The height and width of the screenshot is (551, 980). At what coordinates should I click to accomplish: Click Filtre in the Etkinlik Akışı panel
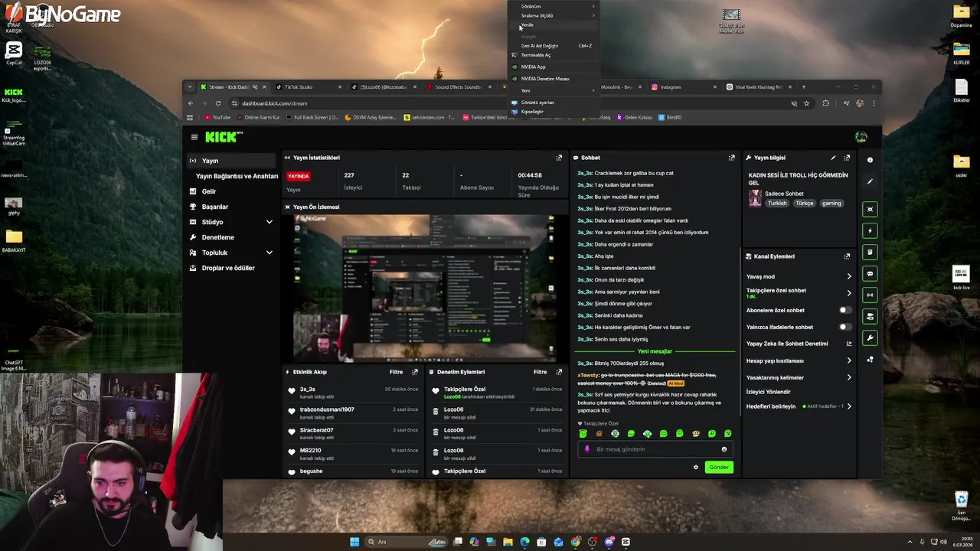(396, 372)
